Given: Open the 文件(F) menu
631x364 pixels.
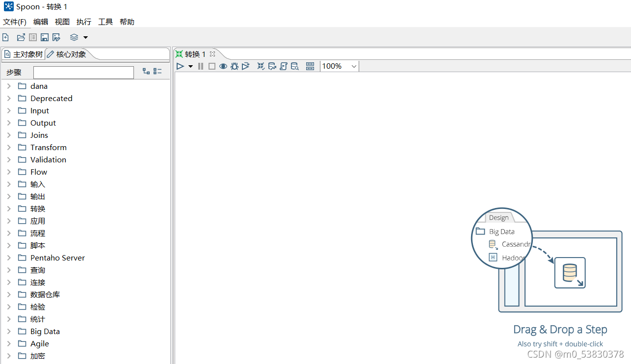Looking at the screenshot, I should 15,22.
